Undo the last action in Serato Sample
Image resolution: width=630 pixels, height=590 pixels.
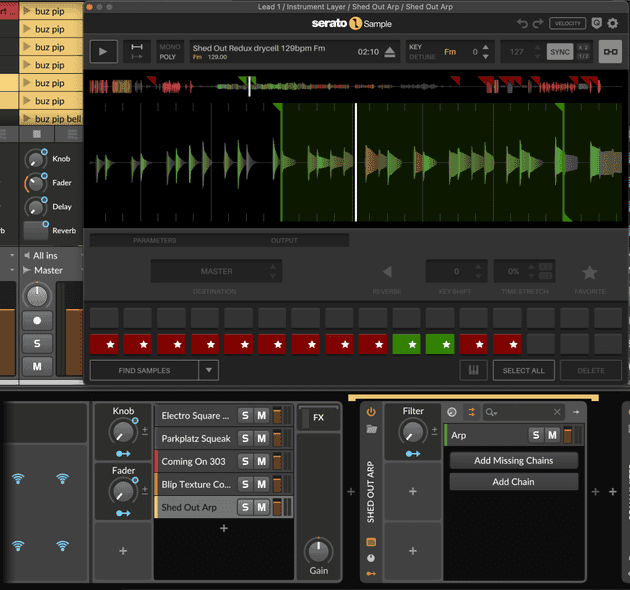522,23
